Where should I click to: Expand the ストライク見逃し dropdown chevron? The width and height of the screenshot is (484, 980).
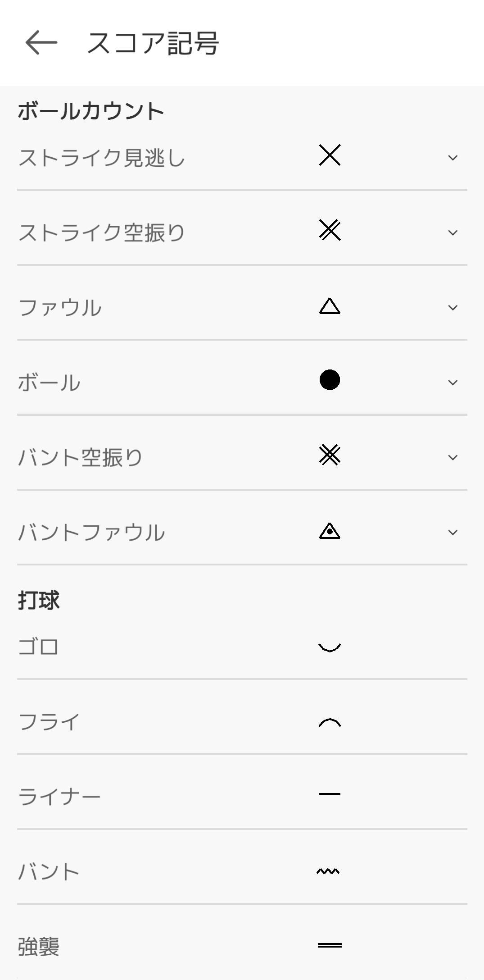tap(453, 158)
